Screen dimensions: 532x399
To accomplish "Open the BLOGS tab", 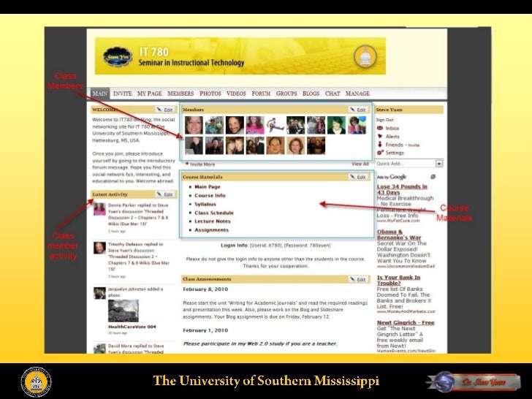I will pos(311,94).
